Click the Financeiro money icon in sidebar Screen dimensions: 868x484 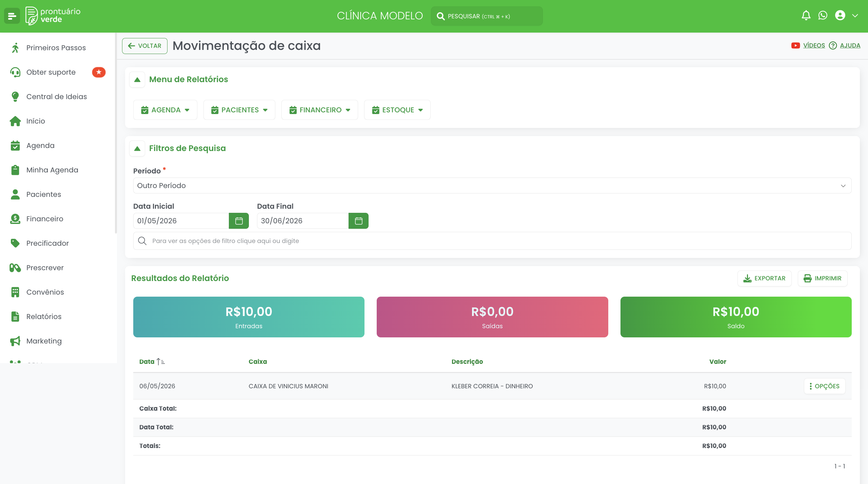[x=15, y=219]
